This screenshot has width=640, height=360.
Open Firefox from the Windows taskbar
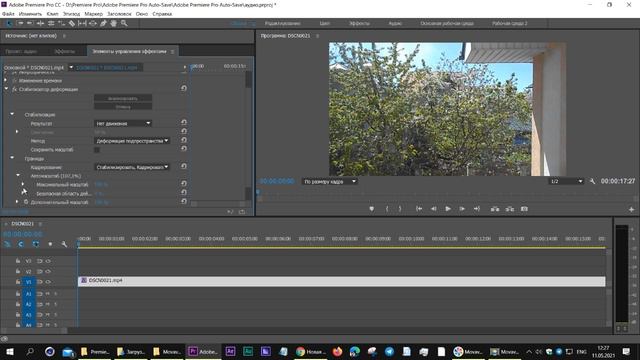(337, 351)
